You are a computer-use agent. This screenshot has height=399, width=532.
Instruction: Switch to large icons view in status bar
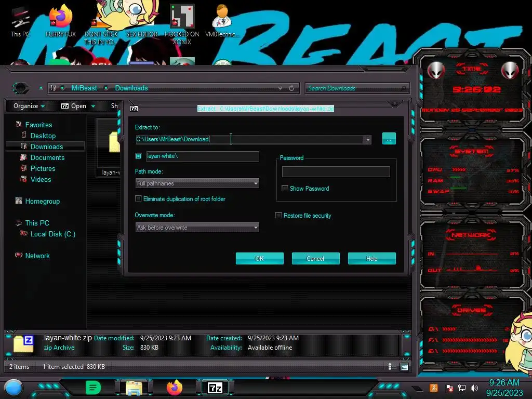404,367
